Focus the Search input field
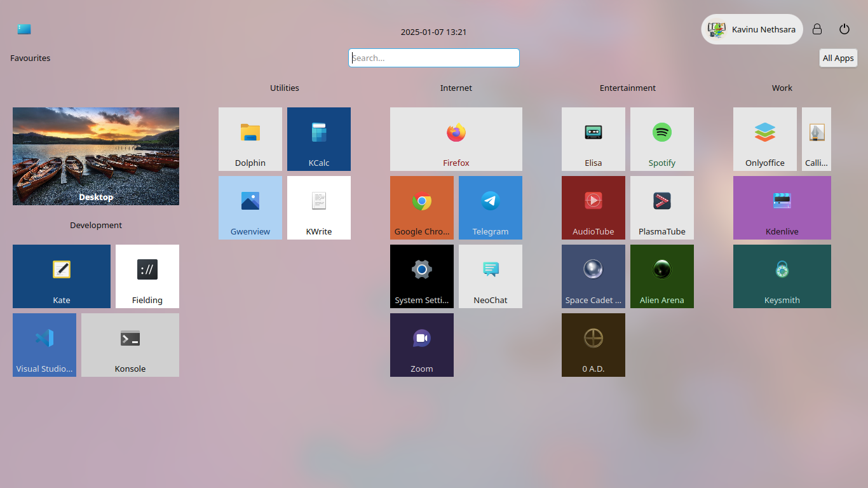Image resolution: width=868 pixels, height=488 pixels. (434, 58)
